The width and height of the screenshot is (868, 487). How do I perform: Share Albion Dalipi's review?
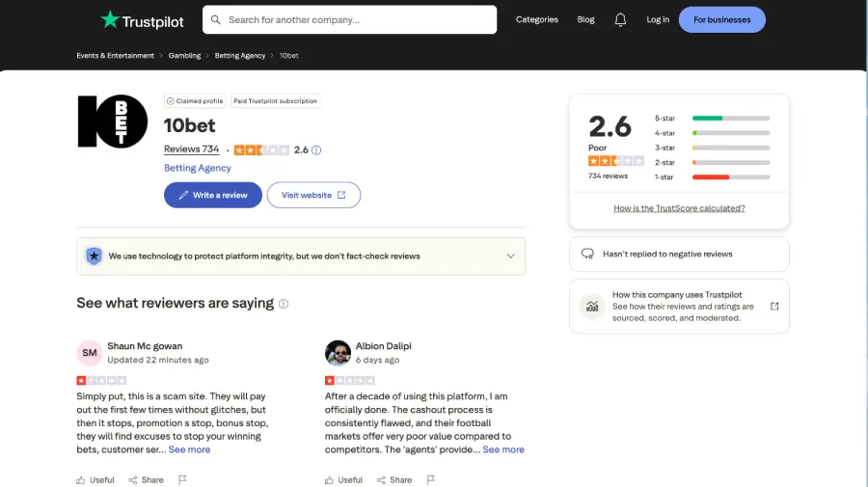pos(394,480)
